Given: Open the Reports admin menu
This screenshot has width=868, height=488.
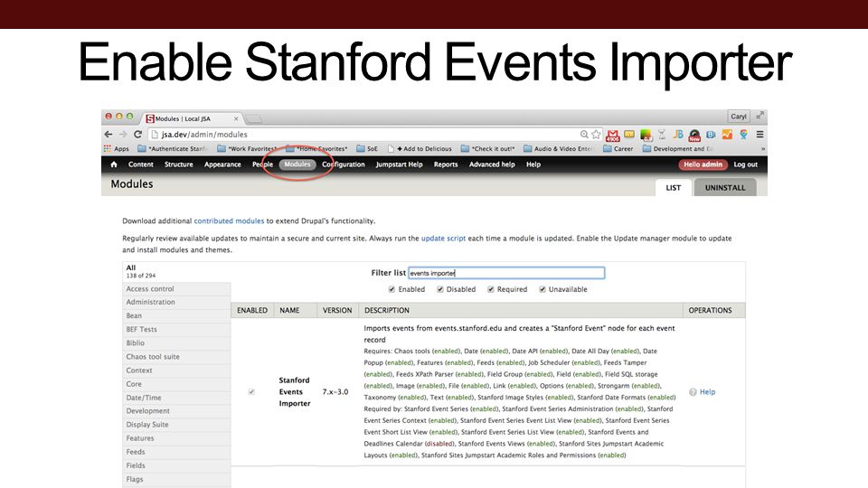Looking at the screenshot, I should click(x=446, y=164).
